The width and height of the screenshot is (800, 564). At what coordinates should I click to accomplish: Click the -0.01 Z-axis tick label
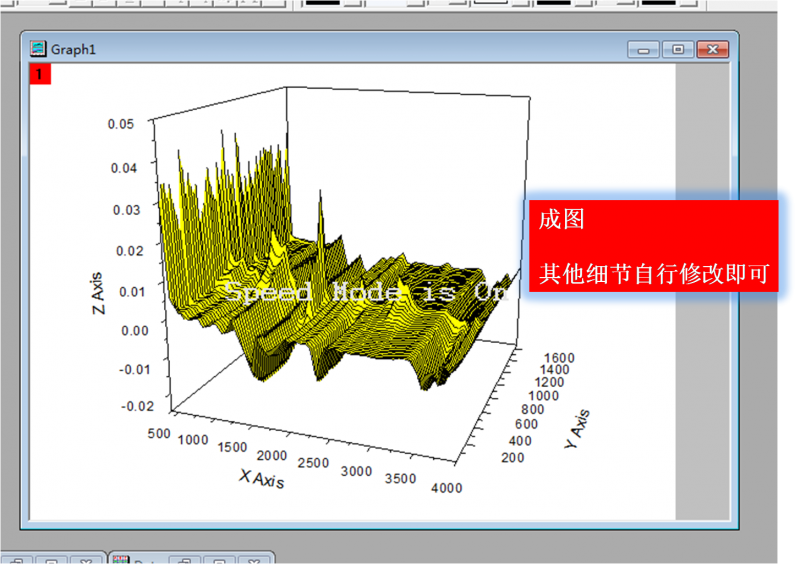coord(135,369)
